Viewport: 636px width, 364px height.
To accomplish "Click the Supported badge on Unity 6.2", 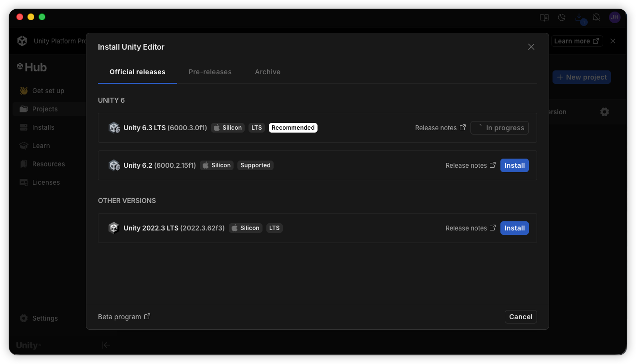I will tap(255, 165).
